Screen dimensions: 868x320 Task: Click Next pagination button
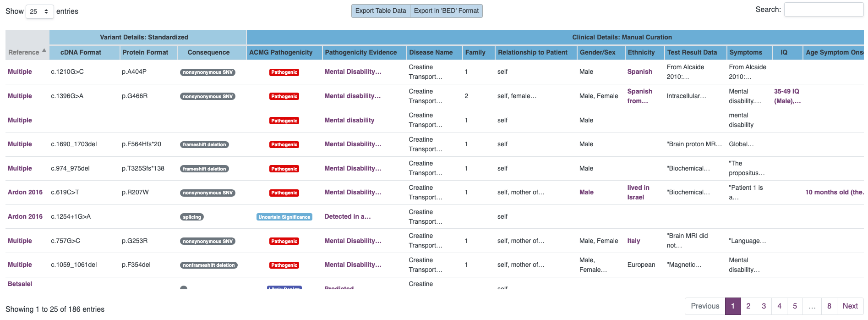pos(850,306)
